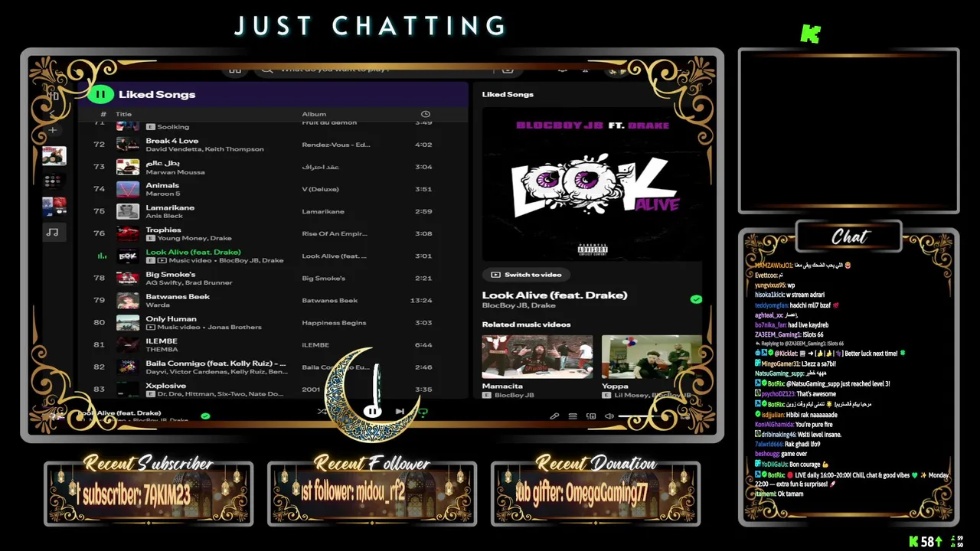Image resolution: width=980 pixels, height=551 pixels.
Task: Toggle the green saved checkmark in the right panel
Action: click(696, 299)
